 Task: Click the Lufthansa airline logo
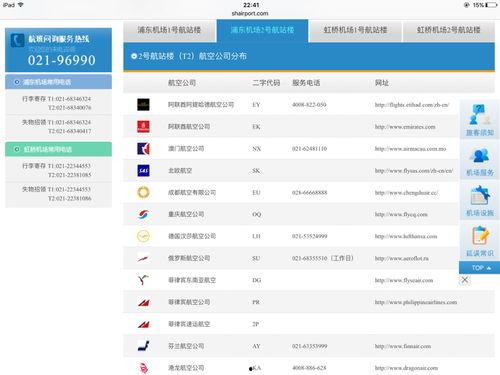pos(143,236)
